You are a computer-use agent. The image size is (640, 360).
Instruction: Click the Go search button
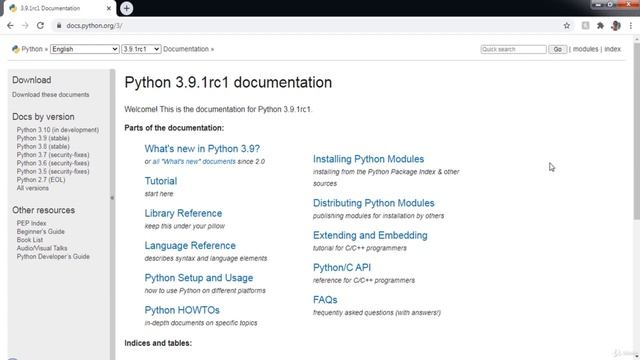(x=558, y=49)
